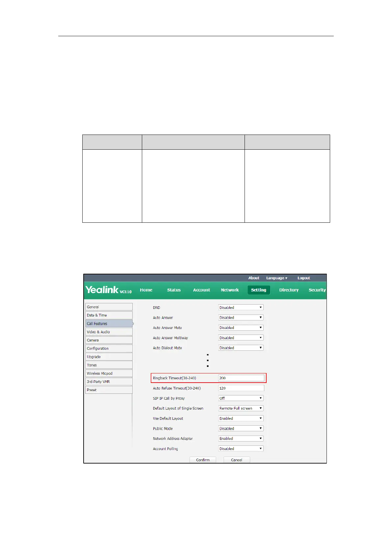Open the Account Polling dropdown

(241, 449)
